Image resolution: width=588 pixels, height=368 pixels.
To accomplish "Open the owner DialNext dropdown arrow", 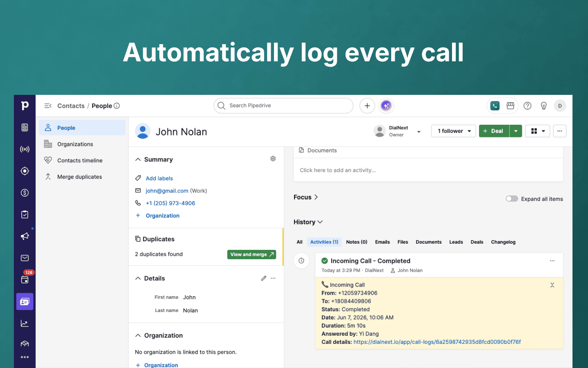I will point(419,132).
